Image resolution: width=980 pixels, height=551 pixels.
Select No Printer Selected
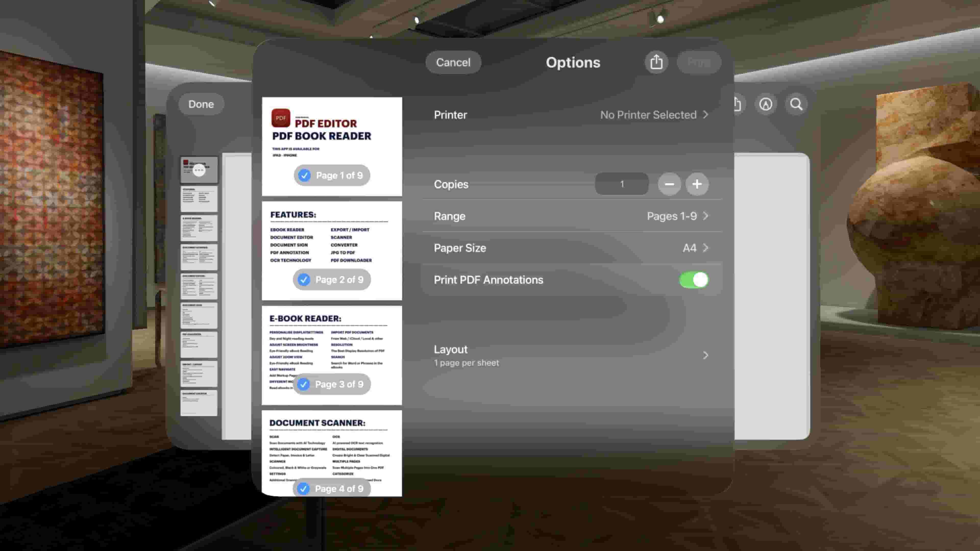(648, 115)
